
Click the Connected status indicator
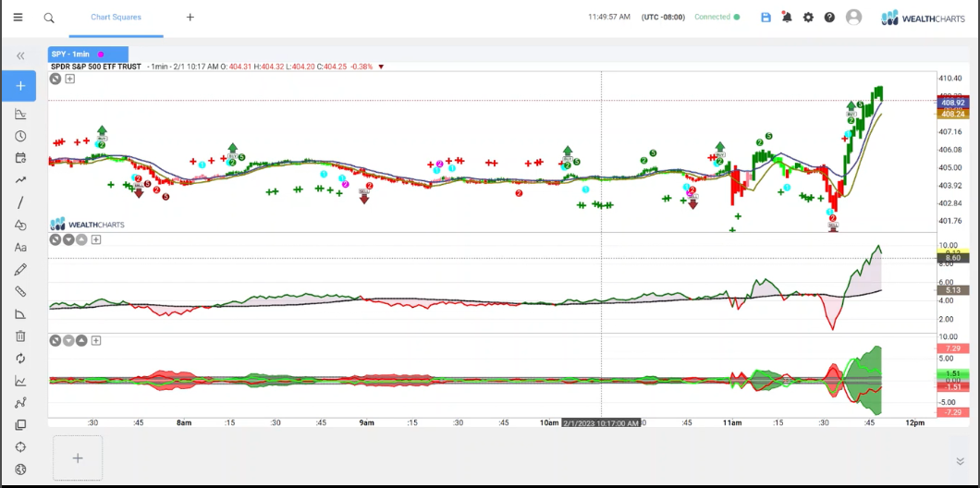pos(717,17)
